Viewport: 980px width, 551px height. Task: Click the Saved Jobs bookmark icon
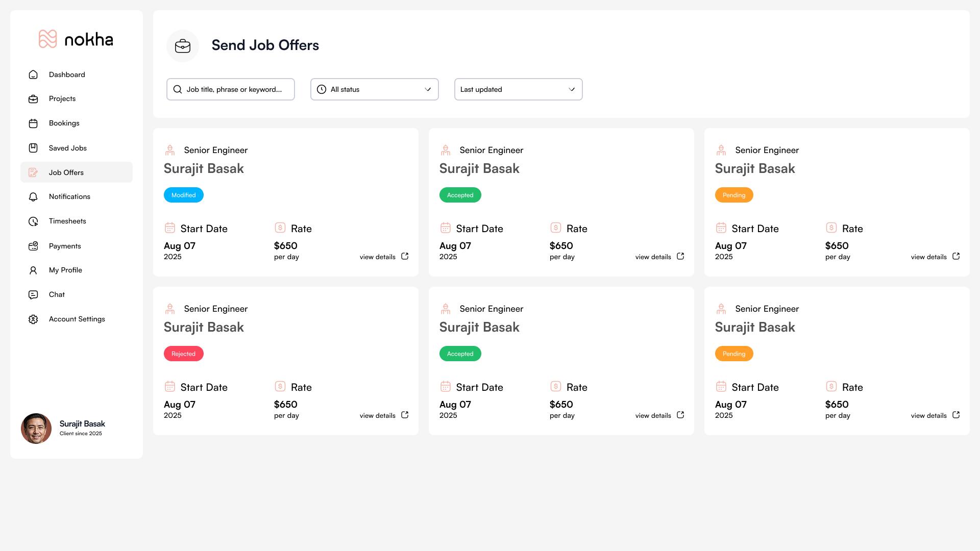33,147
